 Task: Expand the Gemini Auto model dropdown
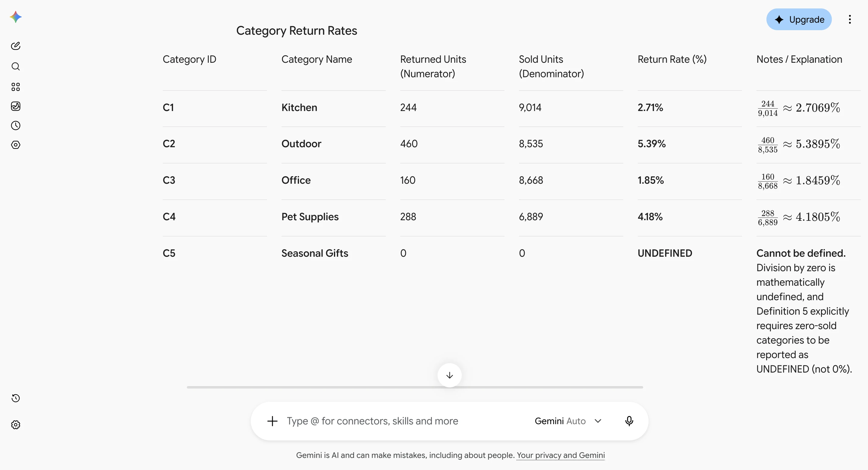click(x=568, y=421)
